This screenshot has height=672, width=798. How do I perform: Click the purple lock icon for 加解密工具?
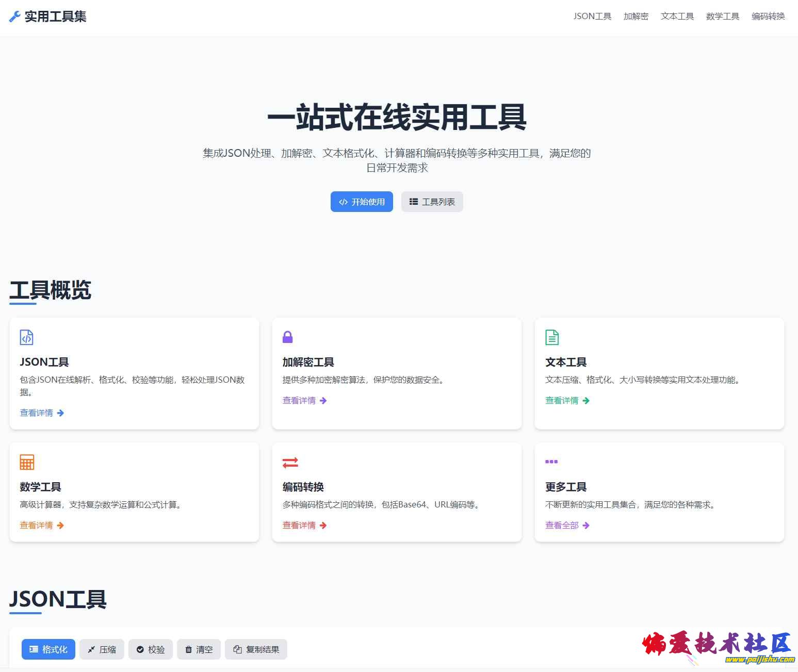tap(288, 337)
